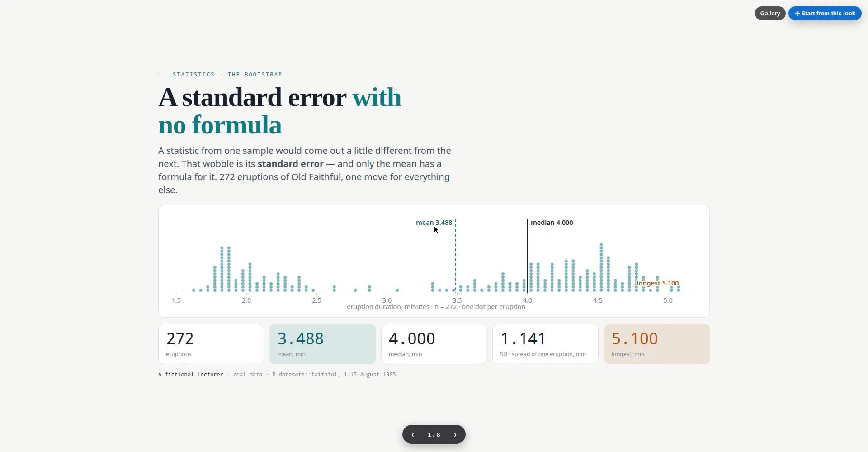Go to the next slide arrow

coord(455,434)
